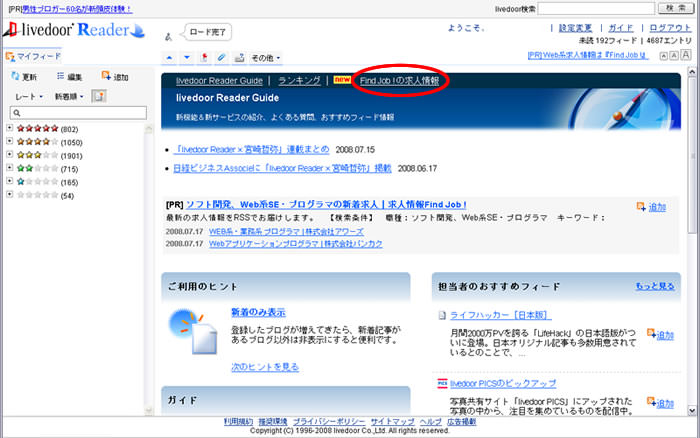The image size is (700, 438).
Task: Click the hint lightbulb document image
Action: click(x=193, y=331)
